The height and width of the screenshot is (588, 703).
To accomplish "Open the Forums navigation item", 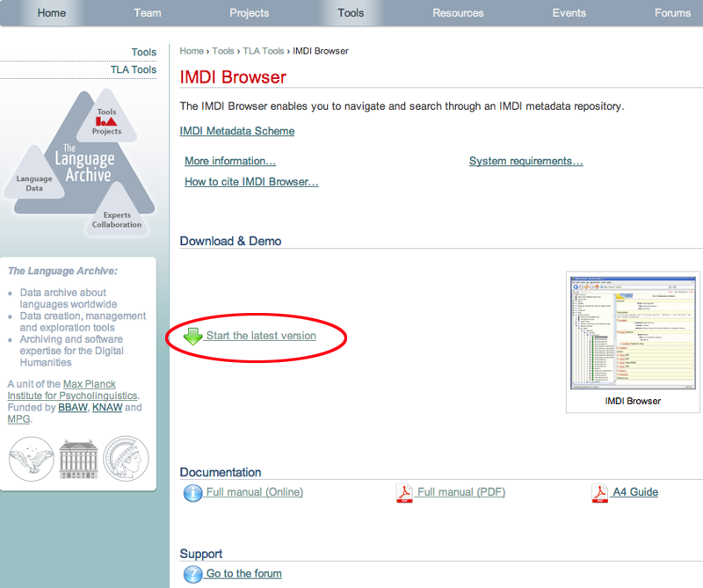I will pyautogui.click(x=672, y=13).
